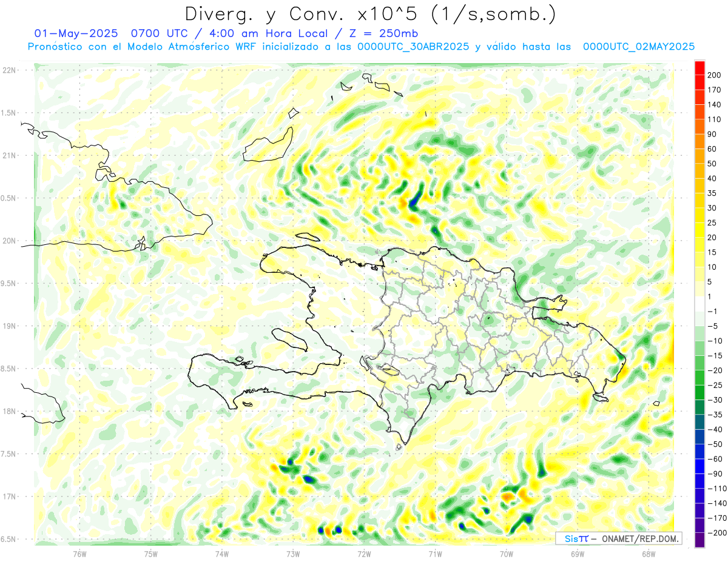The image size is (728, 562).
Task: Click the '6.5N' latitude label
Action: click(x=8, y=540)
